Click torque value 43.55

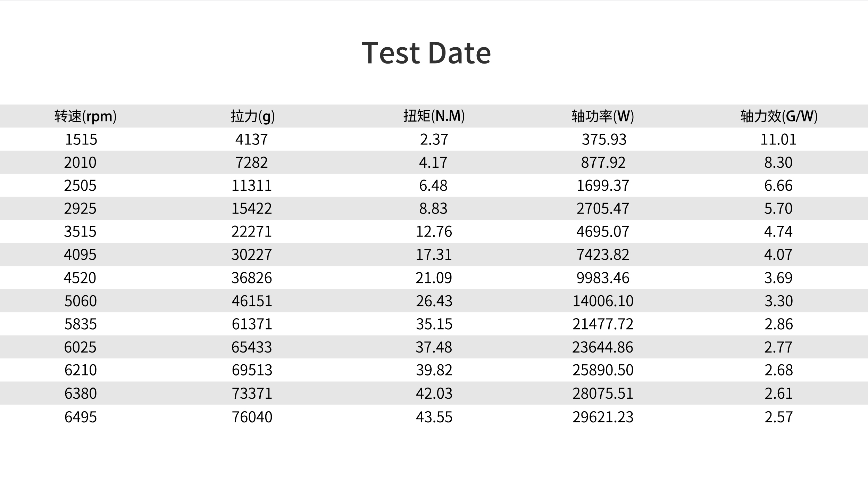click(434, 417)
